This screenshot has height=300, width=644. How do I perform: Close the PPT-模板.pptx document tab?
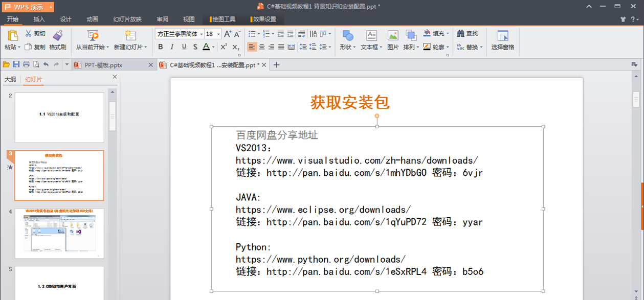click(x=150, y=65)
